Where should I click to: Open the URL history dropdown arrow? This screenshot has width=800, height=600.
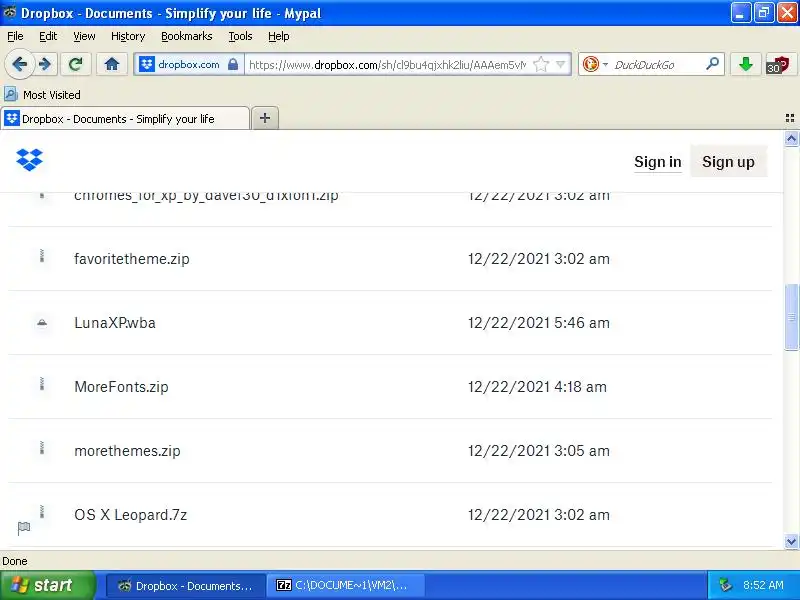pyautogui.click(x=561, y=64)
